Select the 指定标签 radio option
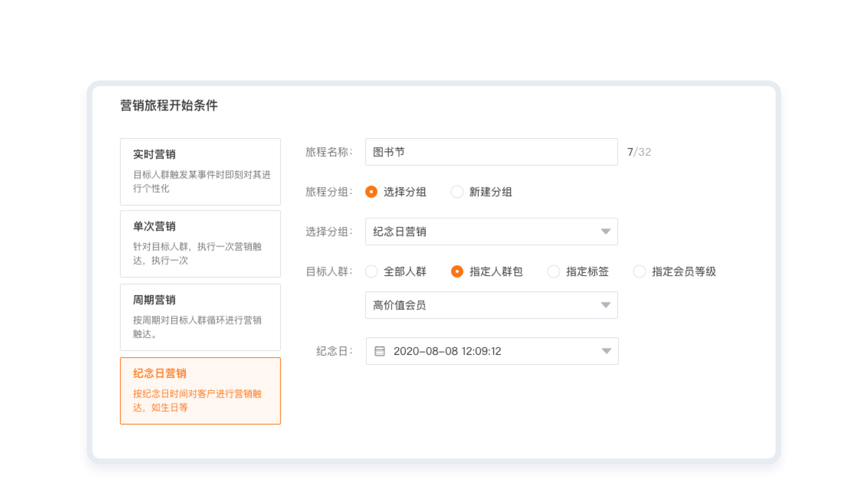Screen dimensions: 868x495 pos(554,272)
